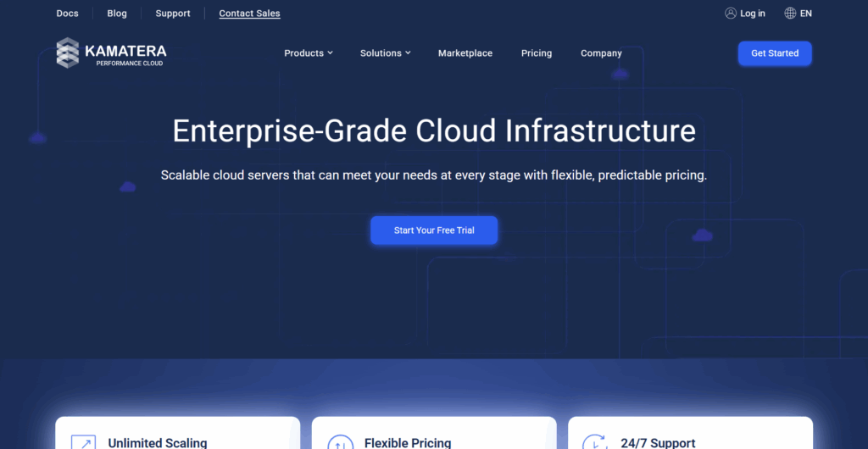Open the Company menu item
The width and height of the screenshot is (868, 449).
[x=601, y=53]
